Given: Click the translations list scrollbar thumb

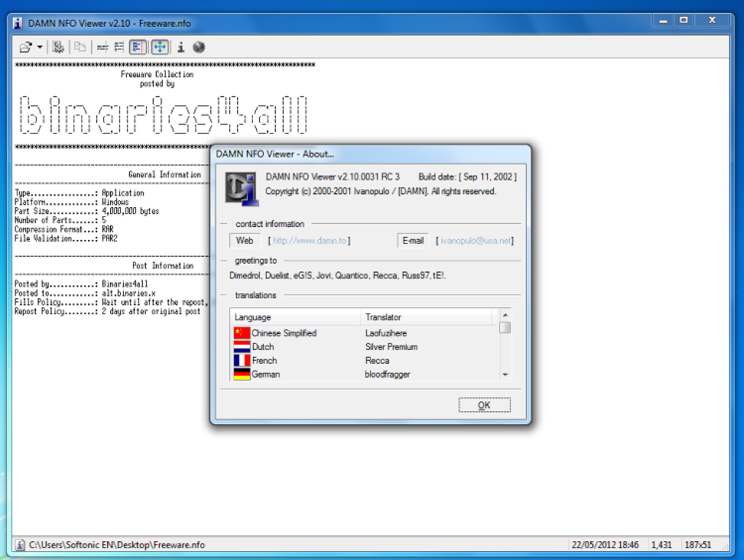Looking at the screenshot, I should [x=505, y=327].
